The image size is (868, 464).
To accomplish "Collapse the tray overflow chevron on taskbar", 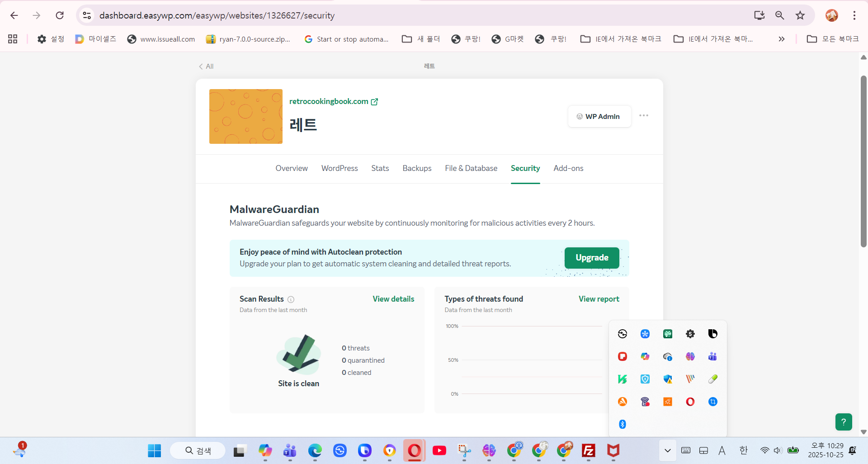I will (x=668, y=450).
